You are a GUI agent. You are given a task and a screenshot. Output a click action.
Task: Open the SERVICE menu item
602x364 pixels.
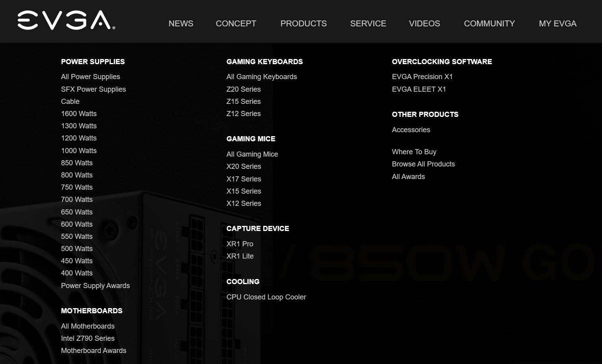[x=368, y=24]
